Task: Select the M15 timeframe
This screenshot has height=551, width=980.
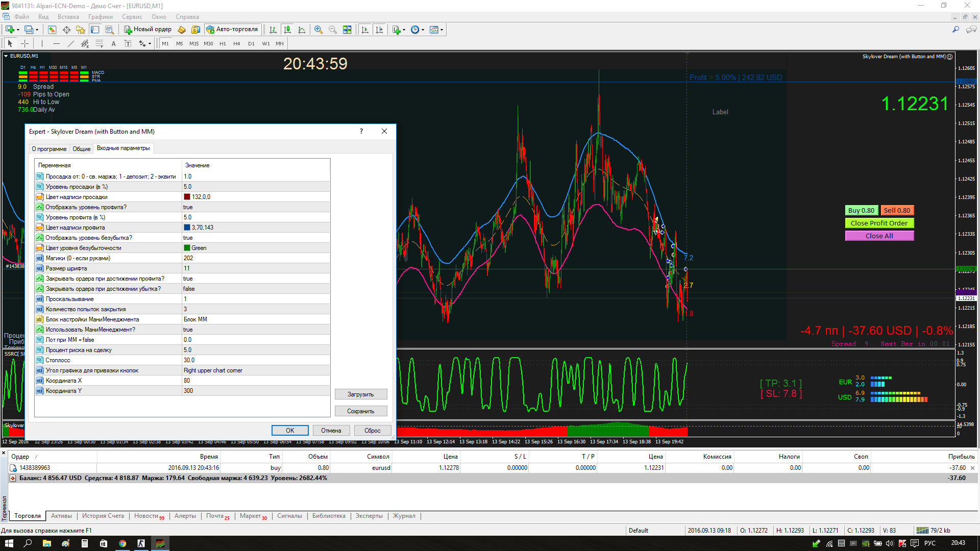Action: pos(194,44)
